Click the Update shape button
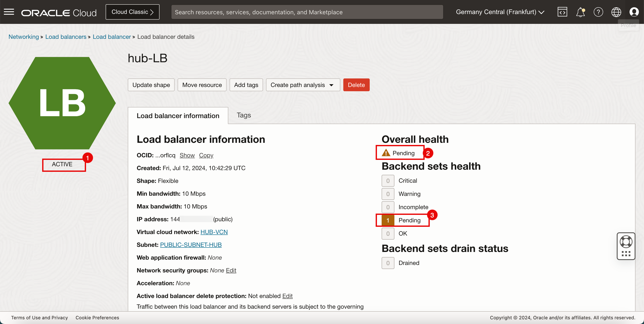 (x=151, y=85)
